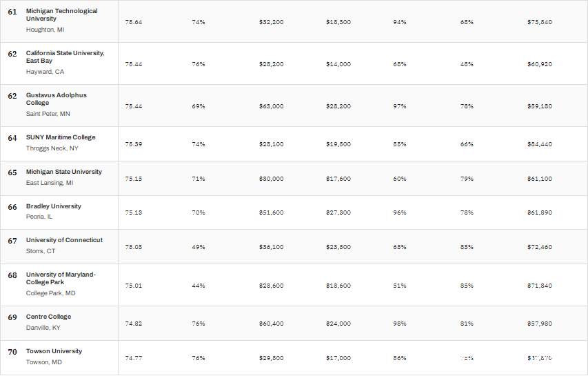Click University of Maryland-College Park
The image size is (588, 376).
pyautogui.click(x=61, y=278)
